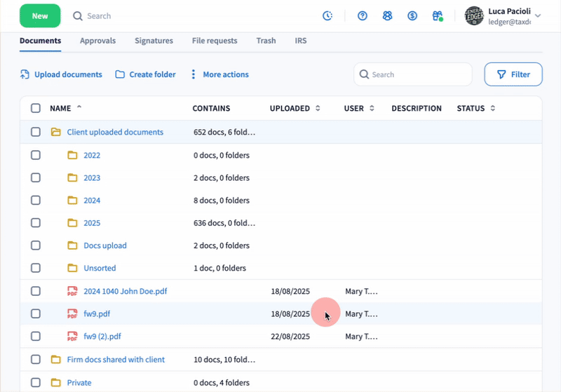Open the More actions menu
This screenshot has height=392, width=561.
pyautogui.click(x=219, y=74)
